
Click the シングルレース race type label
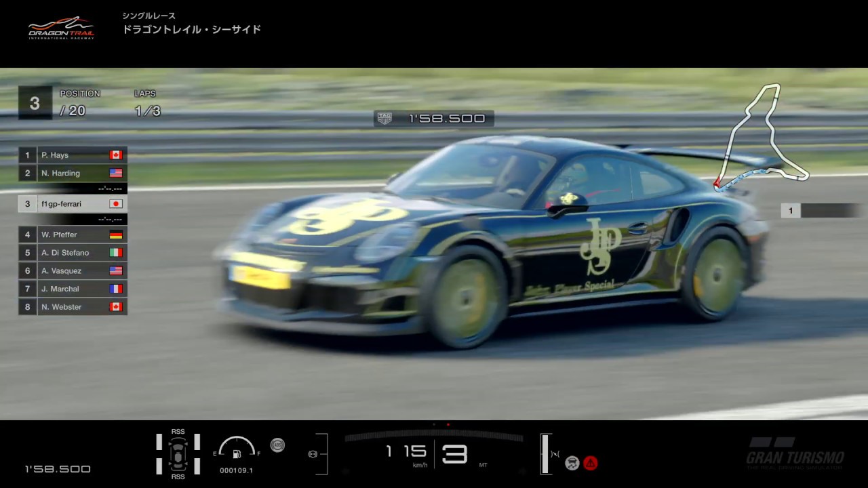149,16
